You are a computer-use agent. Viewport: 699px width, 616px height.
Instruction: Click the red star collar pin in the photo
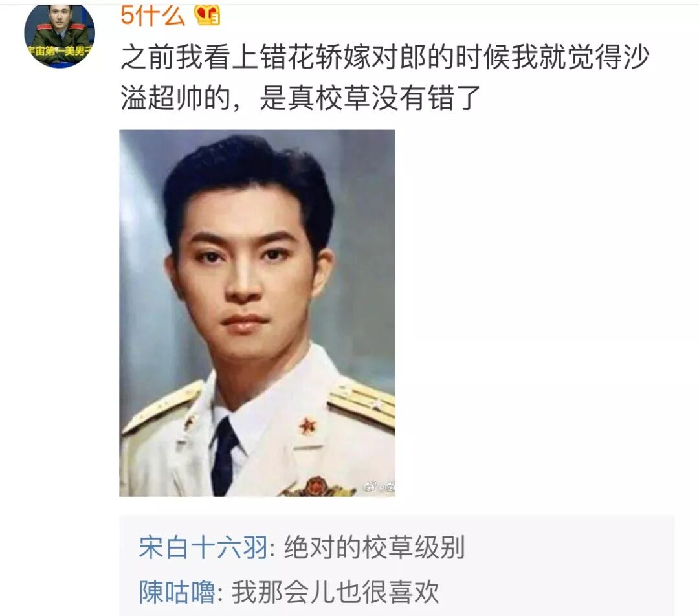click(307, 426)
